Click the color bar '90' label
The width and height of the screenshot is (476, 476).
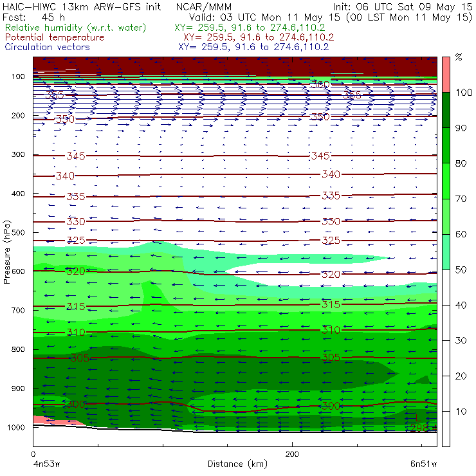(461, 128)
